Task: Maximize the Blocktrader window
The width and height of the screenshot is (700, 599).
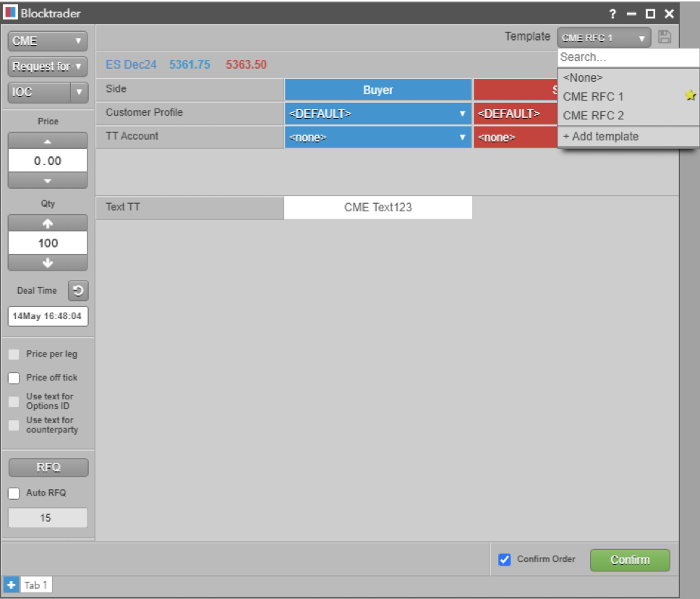Action: tap(650, 14)
